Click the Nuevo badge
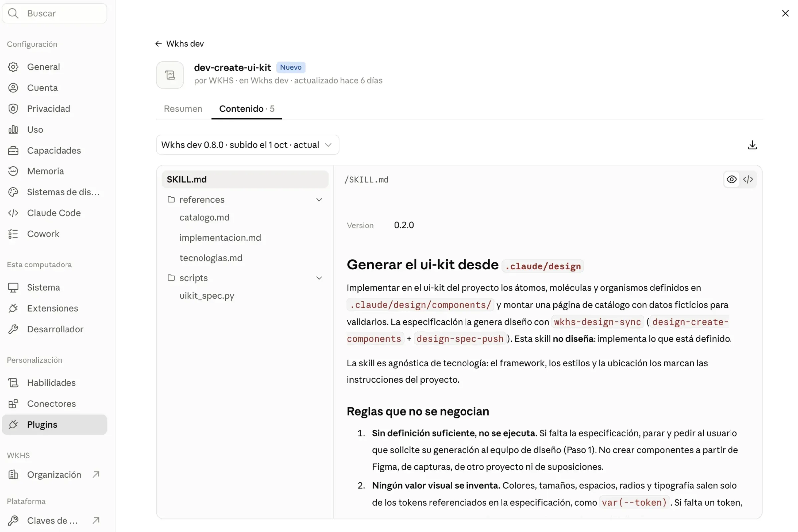The width and height of the screenshot is (798, 532). tap(291, 67)
